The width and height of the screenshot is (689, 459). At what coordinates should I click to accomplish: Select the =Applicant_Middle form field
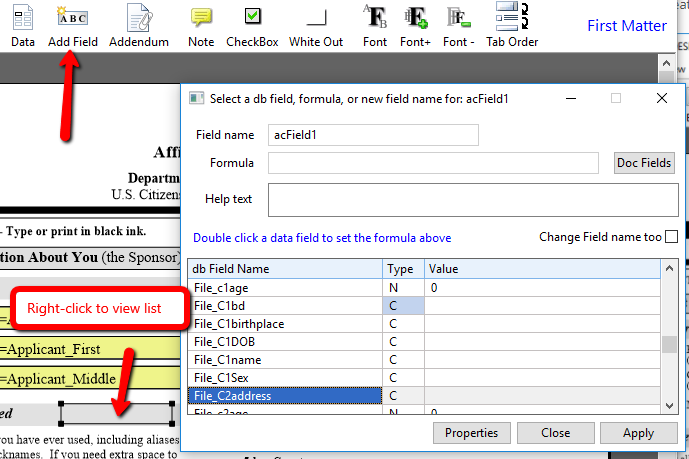(90, 379)
